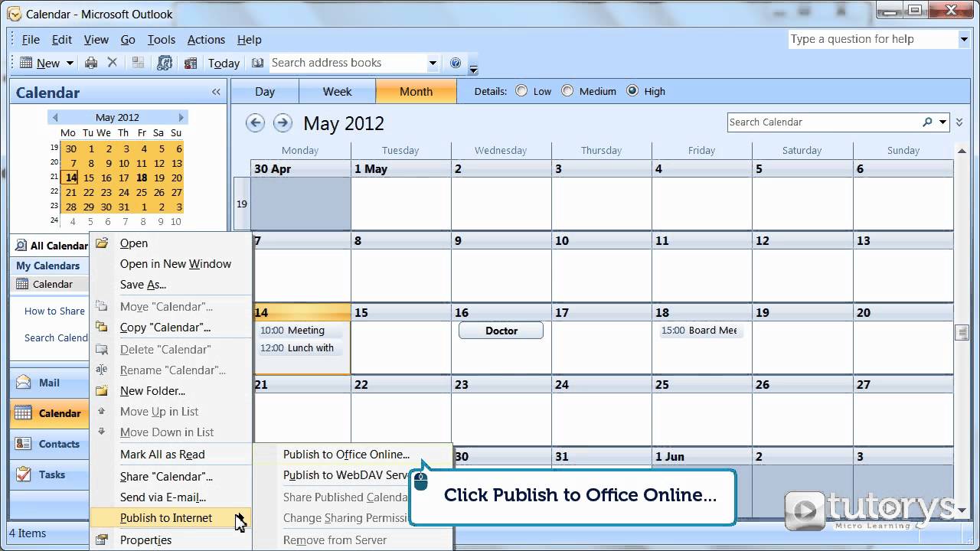Click the Copy Calendar icon in context menu
This screenshot has height=551, width=980.
pyautogui.click(x=102, y=327)
